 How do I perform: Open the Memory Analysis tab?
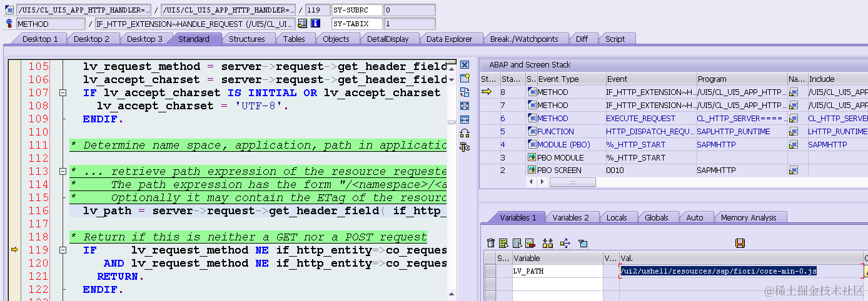point(749,217)
